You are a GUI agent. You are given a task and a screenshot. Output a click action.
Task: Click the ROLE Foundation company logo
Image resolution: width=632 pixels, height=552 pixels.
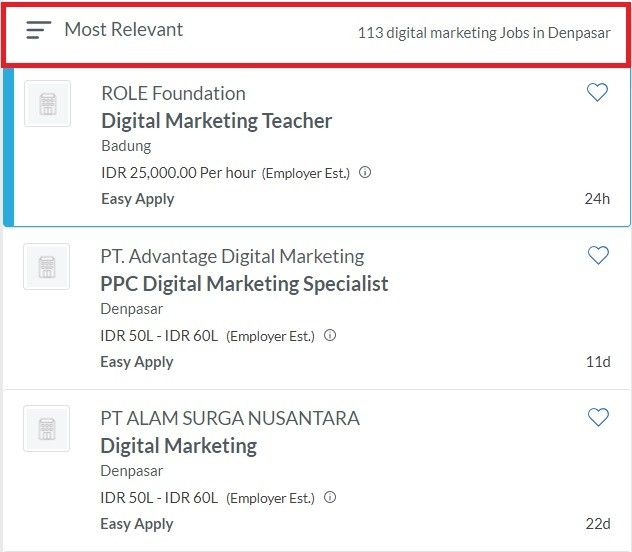[48, 104]
